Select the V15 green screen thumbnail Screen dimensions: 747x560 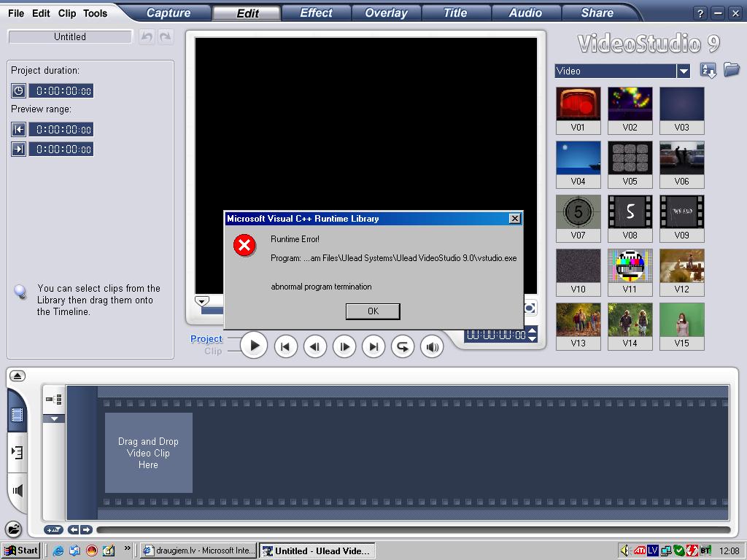point(682,326)
